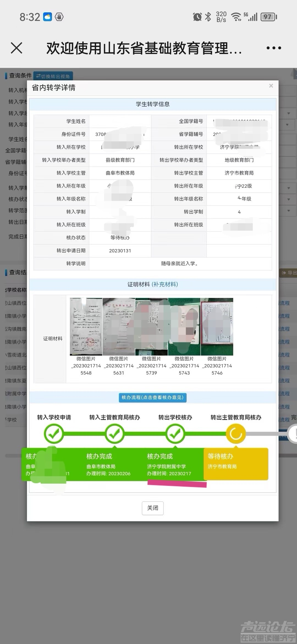Click the 转入学校申请 green checkmark step
The width and height of the screenshot is (297, 644).
tap(54, 434)
